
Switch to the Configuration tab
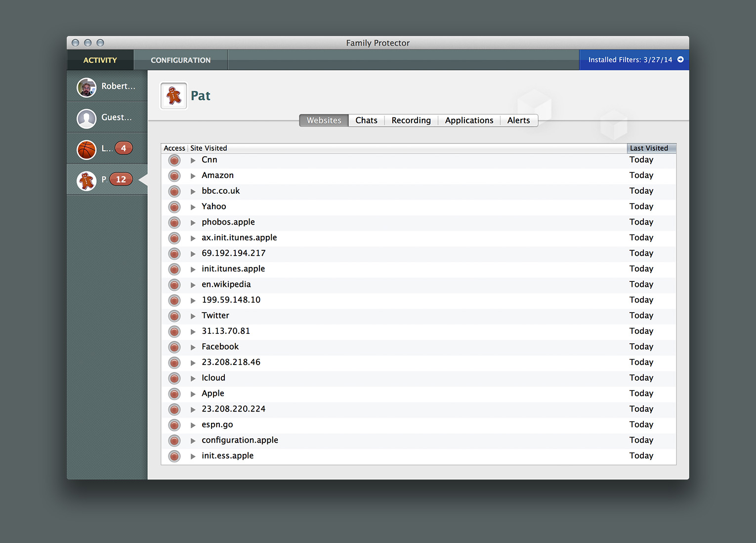pyautogui.click(x=181, y=60)
